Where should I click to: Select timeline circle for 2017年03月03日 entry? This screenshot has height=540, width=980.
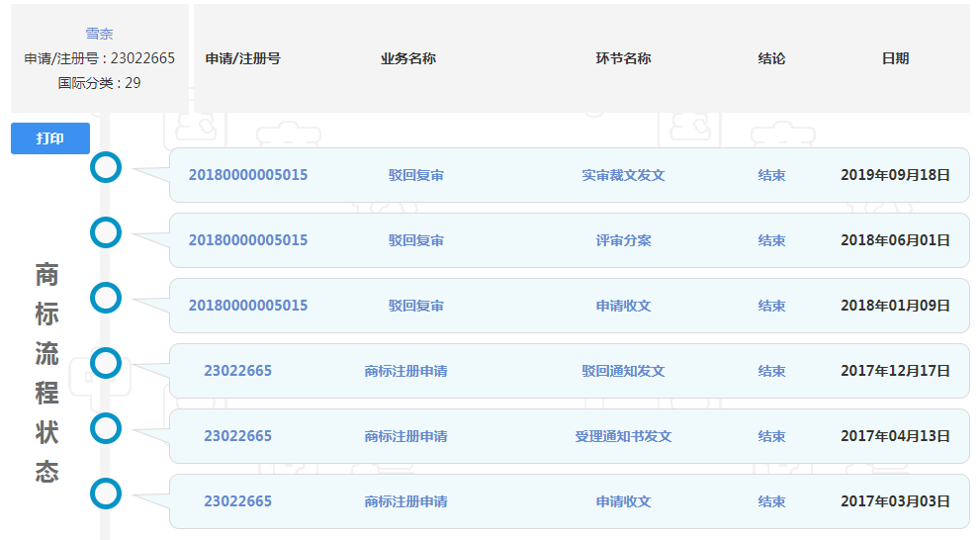point(105,494)
